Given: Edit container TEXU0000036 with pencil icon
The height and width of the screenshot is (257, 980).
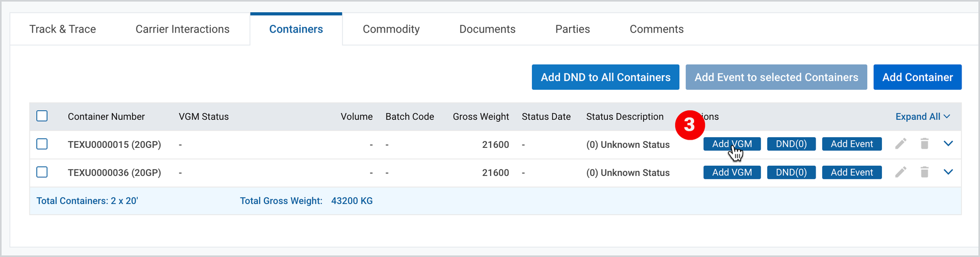Looking at the screenshot, I should pyautogui.click(x=901, y=172).
